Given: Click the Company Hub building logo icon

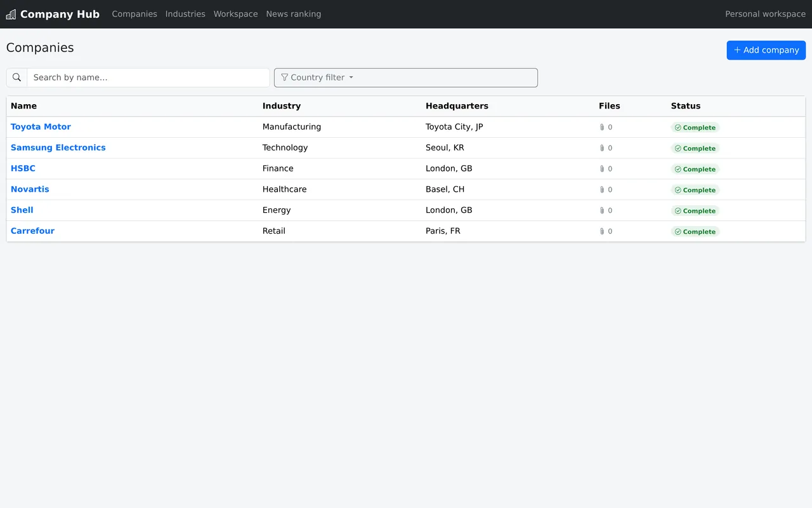Looking at the screenshot, I should click(11, 14).
